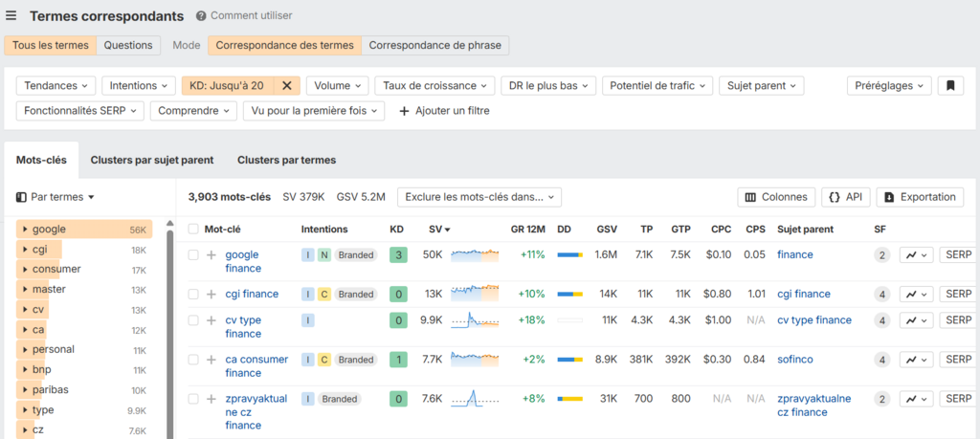
Task: Click the SV trend sparkline for cgi finance
Action: click(x=475, y=294)
